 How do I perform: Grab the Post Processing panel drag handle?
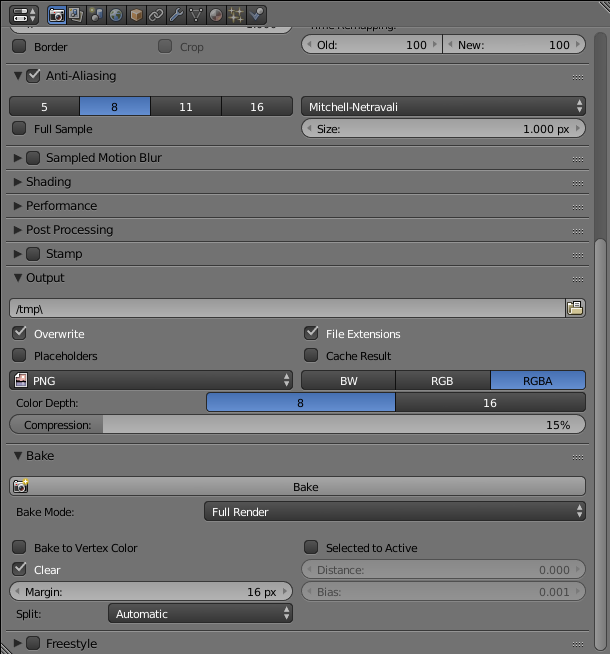(x=578, y=231)
